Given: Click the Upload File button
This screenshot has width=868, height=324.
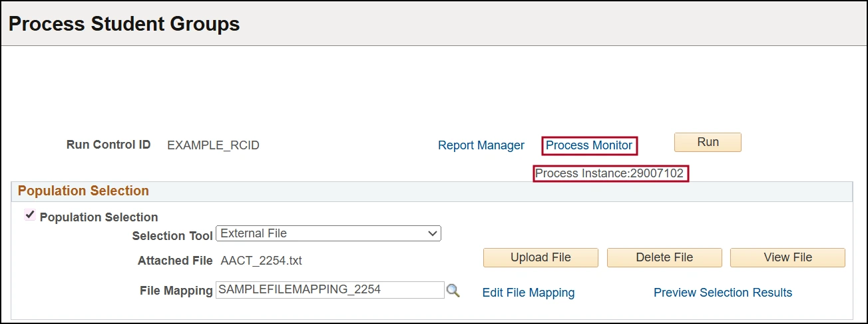Looking at the screenshot, I should (x=541, y=257).
